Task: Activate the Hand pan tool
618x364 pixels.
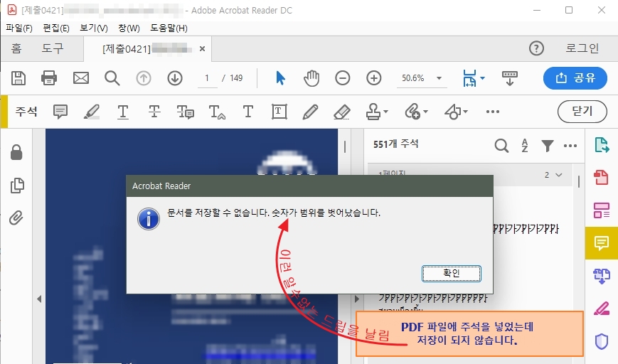Action: click(x=311, y=78)
